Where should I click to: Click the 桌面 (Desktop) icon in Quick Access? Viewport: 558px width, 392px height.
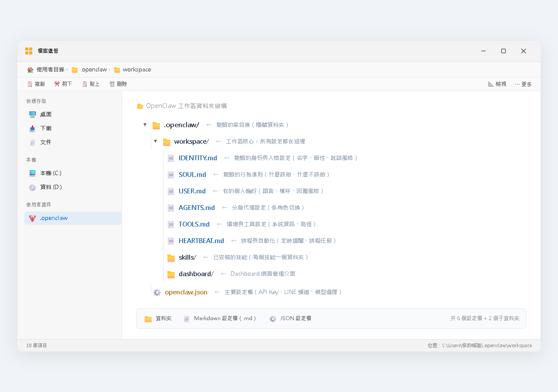click(x=32, y=114)
